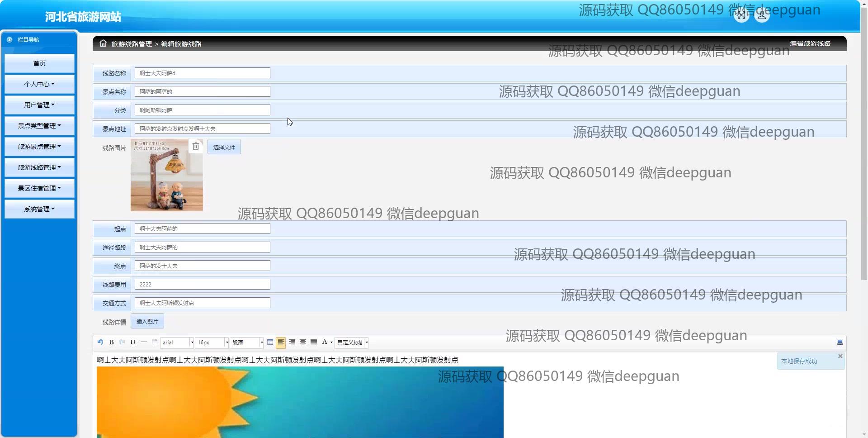Screen dimensions: 868x438
Task: Toggle align-left in the editor toolbar
Action: [281, 342]
